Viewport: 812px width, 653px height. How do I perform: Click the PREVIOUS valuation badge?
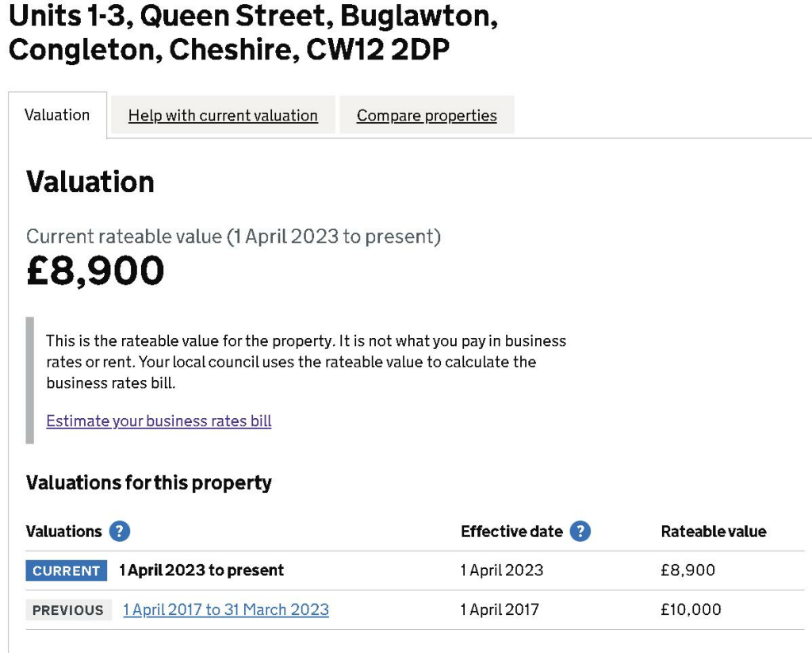(66, 609)
